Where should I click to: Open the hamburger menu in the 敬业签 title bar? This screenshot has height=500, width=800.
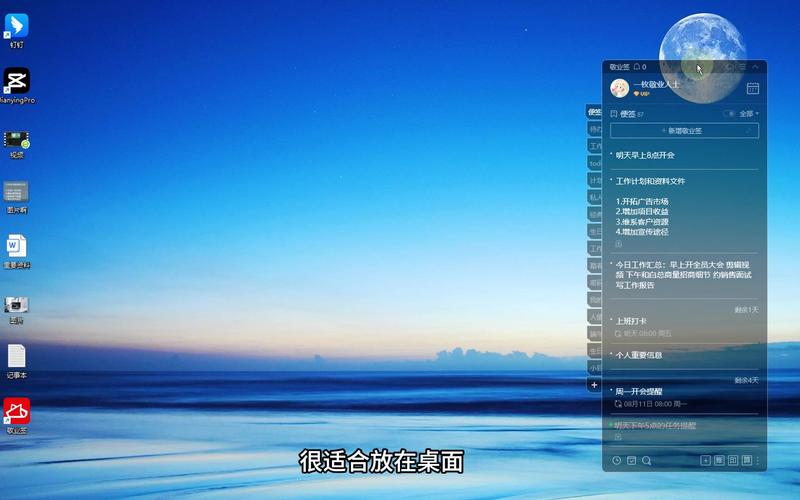click(x=742, y=67)
